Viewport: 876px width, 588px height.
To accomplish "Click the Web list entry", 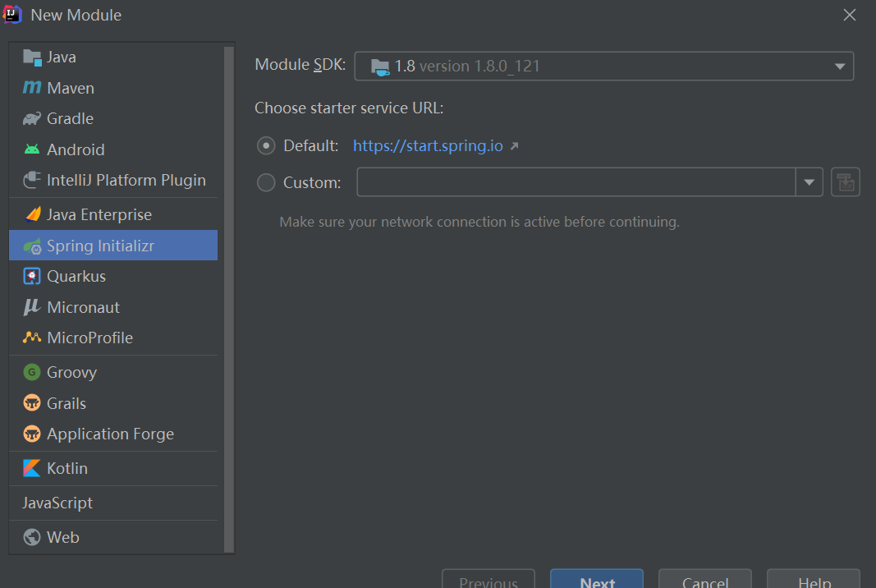I will 113,537.
